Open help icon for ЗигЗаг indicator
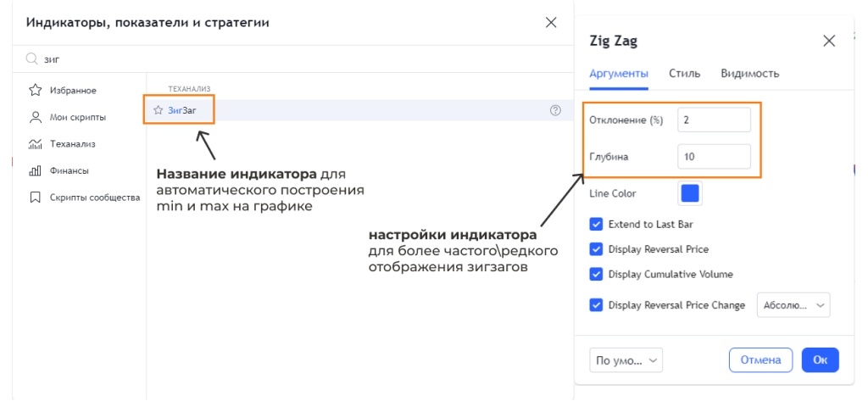868x401 pixels. click(555, 110)
